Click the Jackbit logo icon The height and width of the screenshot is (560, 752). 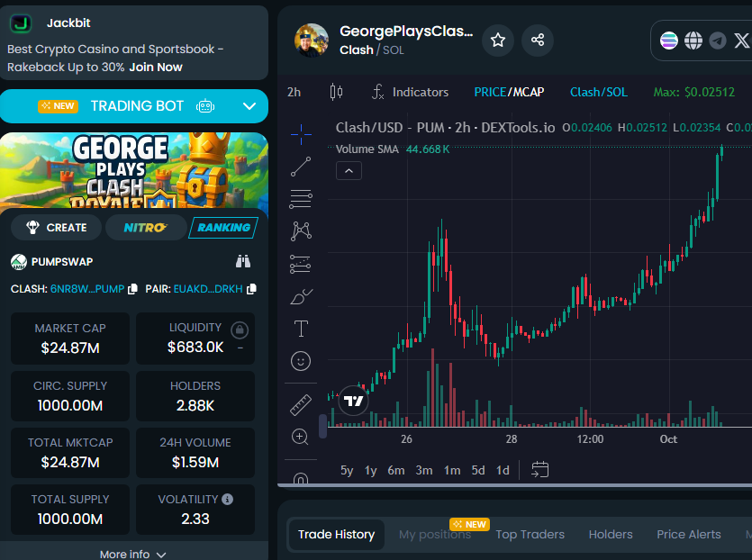click(x=20, y=23)
